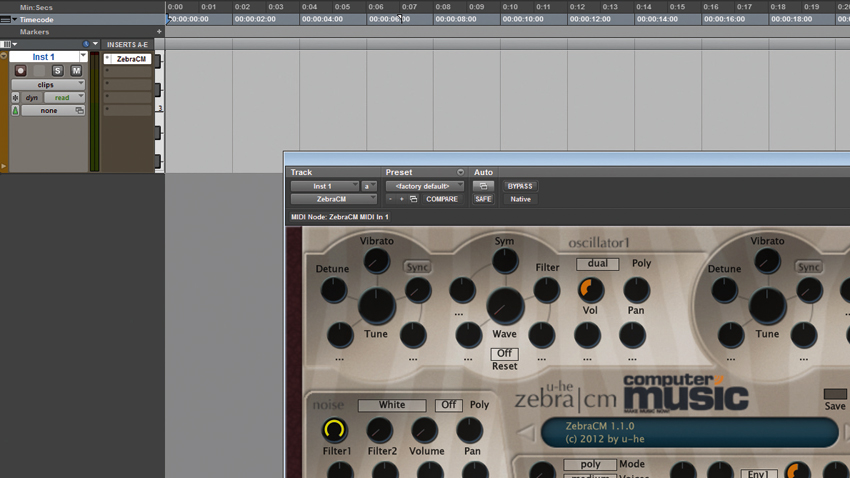Open the Preset settings menu circle arrow

point(460,172)
